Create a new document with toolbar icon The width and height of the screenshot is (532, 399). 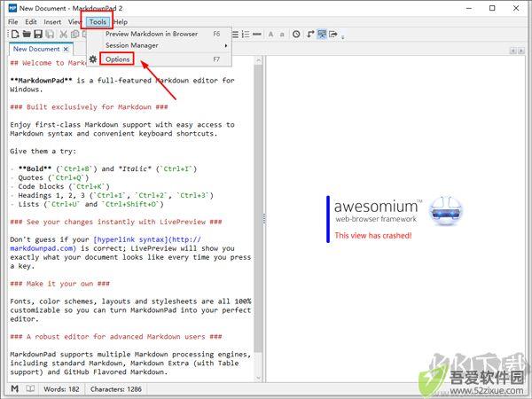15,35
